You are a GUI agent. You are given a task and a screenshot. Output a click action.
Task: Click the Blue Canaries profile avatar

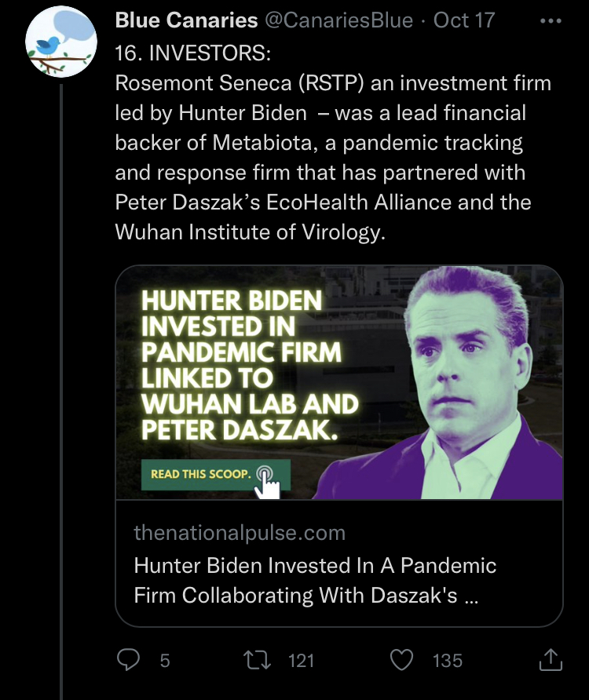click(61, 42)
